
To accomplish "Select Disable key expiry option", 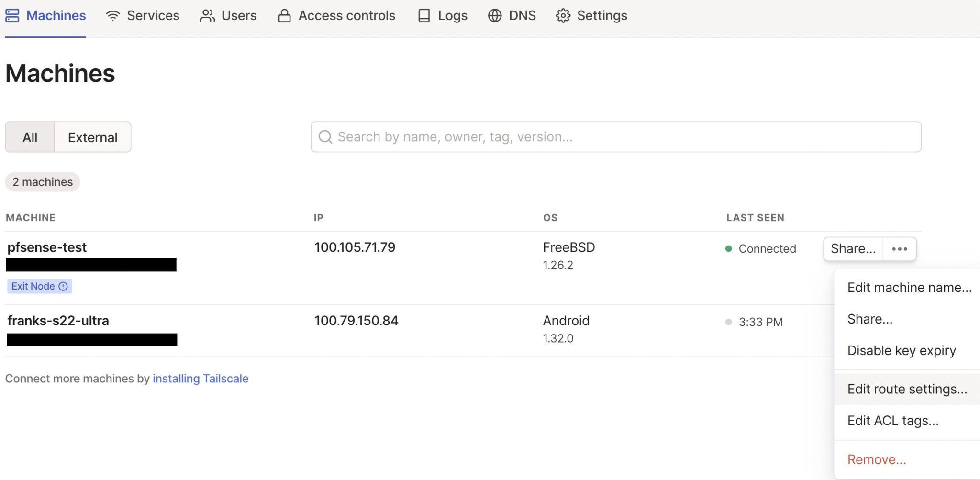I will (901, 350).
